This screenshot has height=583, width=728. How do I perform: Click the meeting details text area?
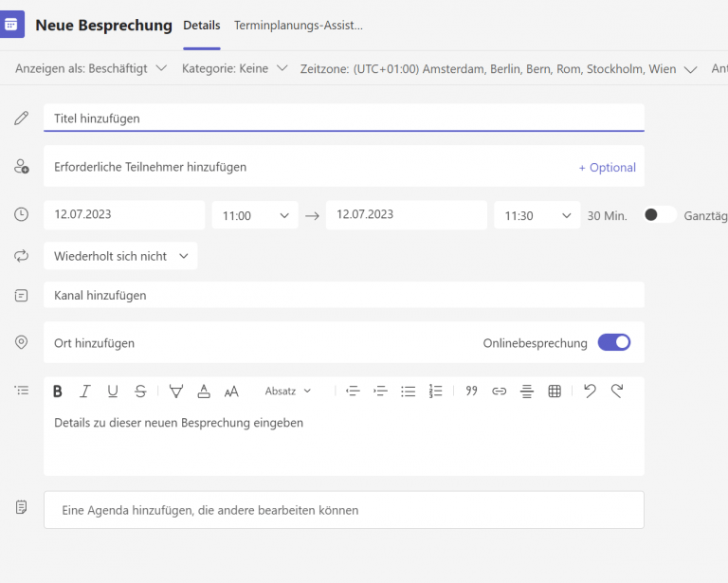point(344,441)
